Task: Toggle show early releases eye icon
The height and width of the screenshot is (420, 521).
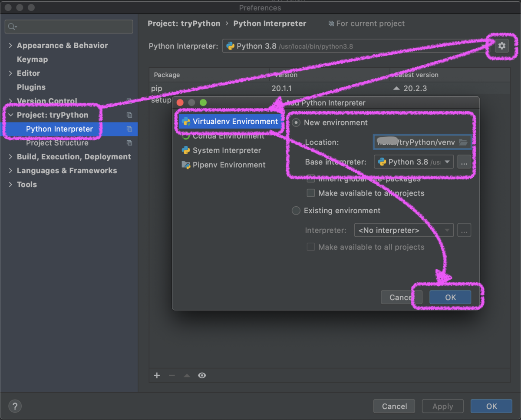Action: pos(202,375)
